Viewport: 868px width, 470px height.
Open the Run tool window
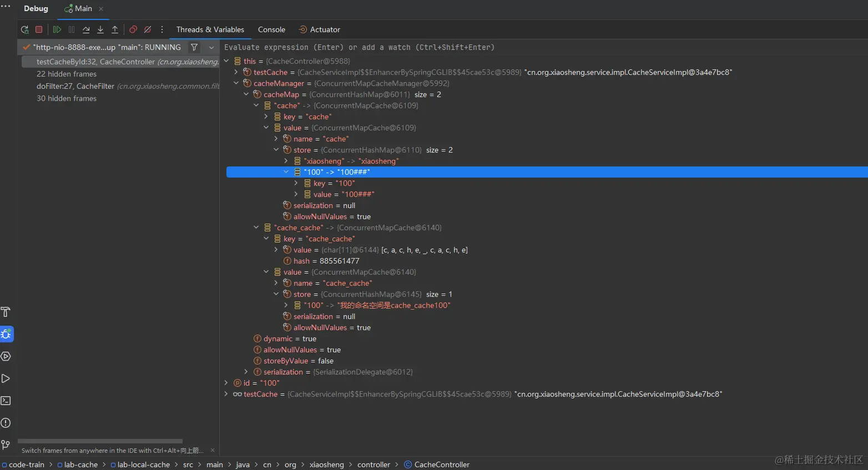coord(6,378)
